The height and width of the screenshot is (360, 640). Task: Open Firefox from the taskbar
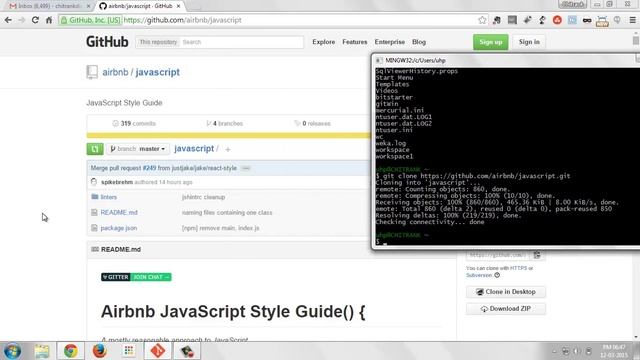click(x=100, y=351)
